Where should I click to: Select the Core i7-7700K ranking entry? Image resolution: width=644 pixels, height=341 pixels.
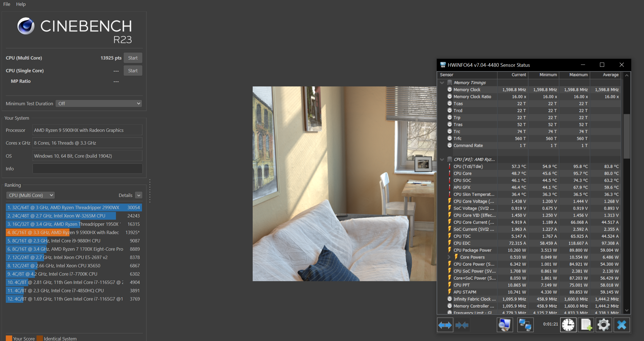74,274
